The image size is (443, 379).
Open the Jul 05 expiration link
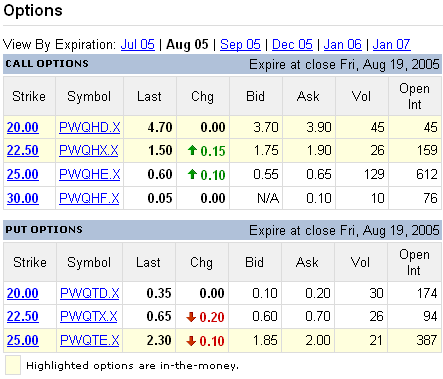[138, 44]
